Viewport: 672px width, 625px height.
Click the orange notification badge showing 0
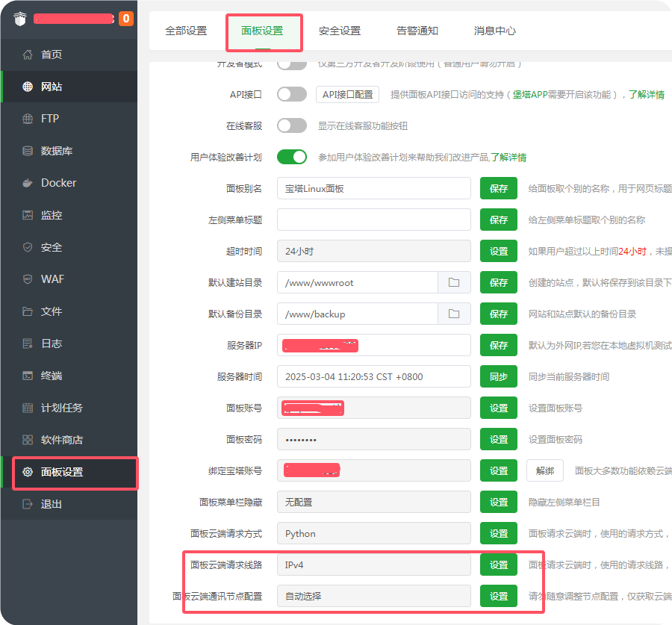(126, 19)
